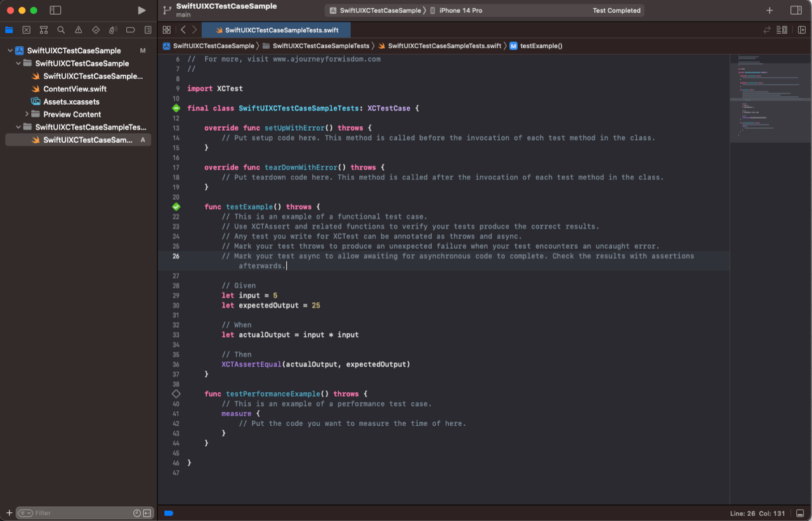
Task: Open the SwiftUIXCTestCaseSample project breadcrumb
Action: point(209,46)
